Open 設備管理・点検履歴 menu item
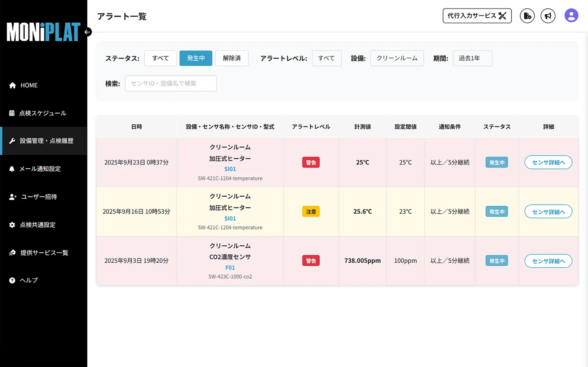The width and height of the screenshot is (588, 367). coord(46,141)
